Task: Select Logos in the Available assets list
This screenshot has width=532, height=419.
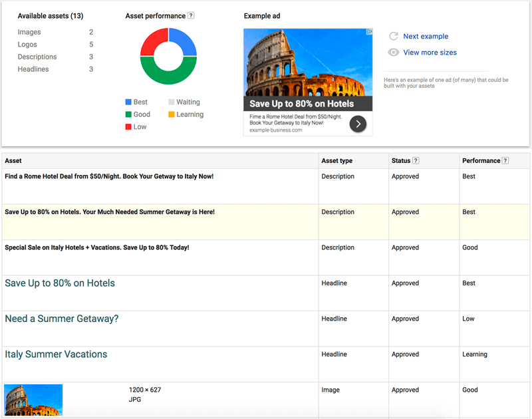Action: pyautogui.click(x=27, y=44)
